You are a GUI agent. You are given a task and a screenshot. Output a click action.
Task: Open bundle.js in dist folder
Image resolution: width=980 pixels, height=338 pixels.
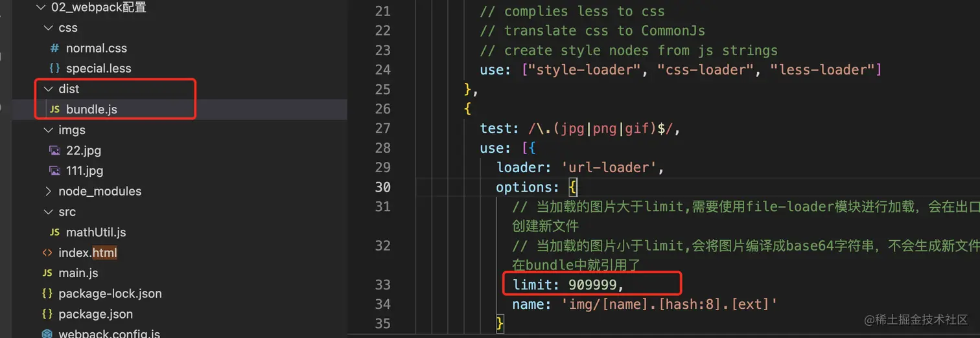tap(91, 109)
